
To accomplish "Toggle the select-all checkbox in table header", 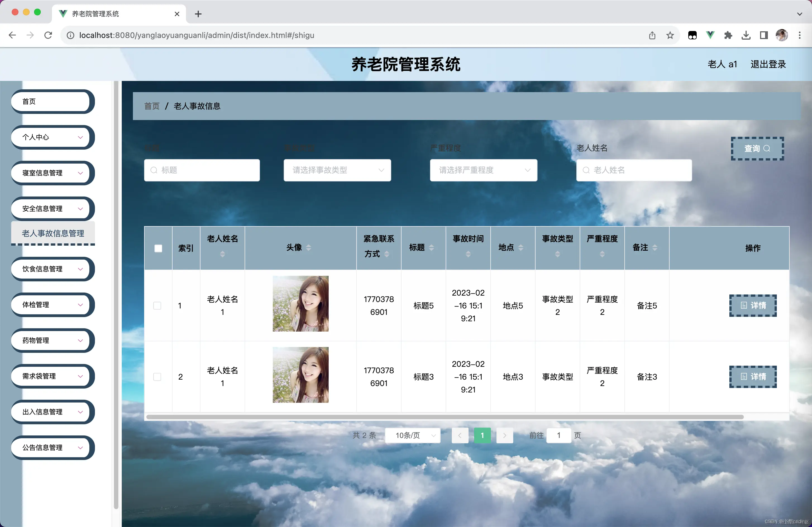I will [158, 248].
